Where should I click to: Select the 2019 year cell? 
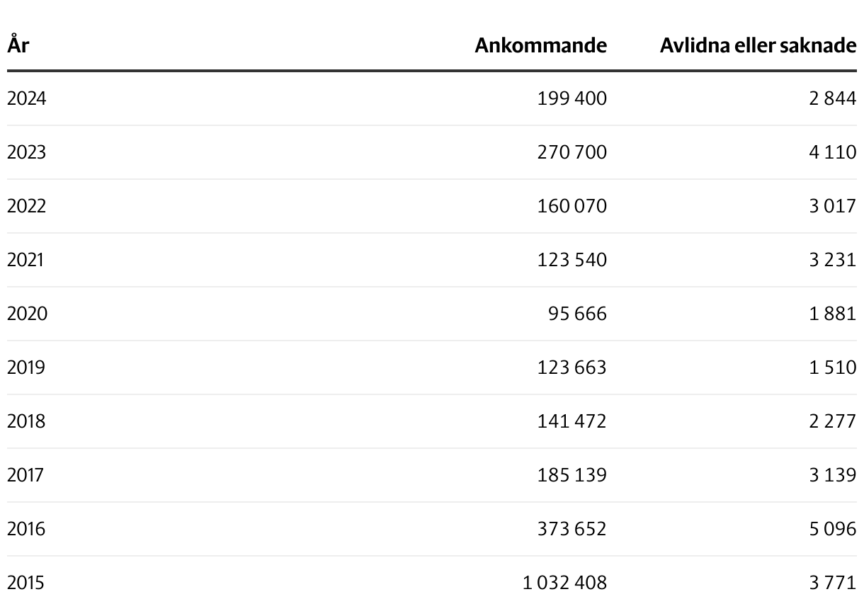pyautogui.click(x=26, y=367)
